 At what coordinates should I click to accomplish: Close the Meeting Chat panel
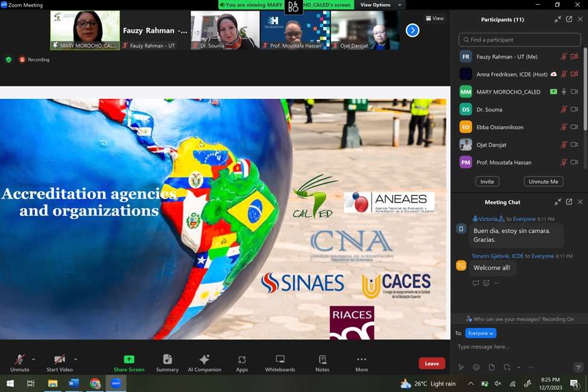point(580,202)
